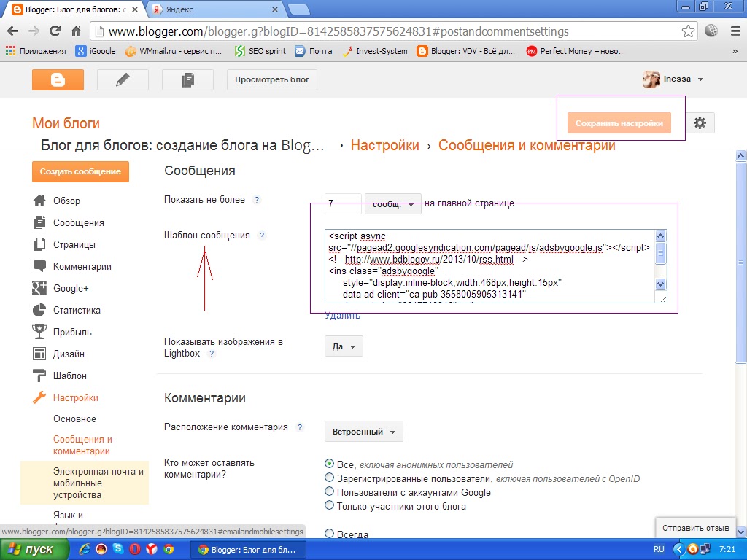747x560 pixels.
Task: Click help icon next to Показать не более
Action: [257, 200]
